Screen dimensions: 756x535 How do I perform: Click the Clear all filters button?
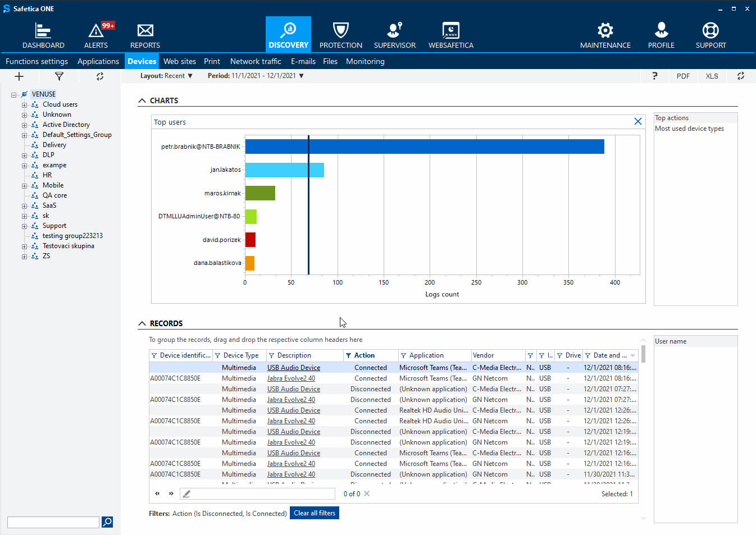pos(314,513)
